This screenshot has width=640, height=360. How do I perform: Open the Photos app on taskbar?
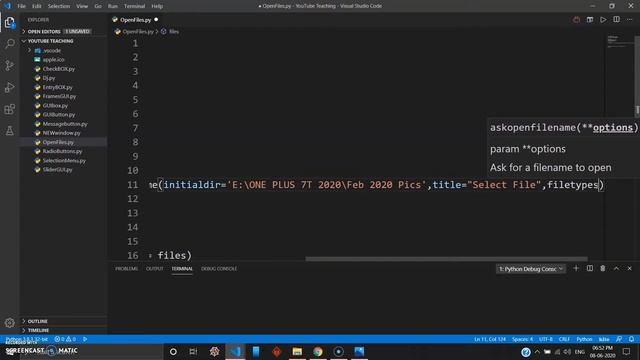359,351
